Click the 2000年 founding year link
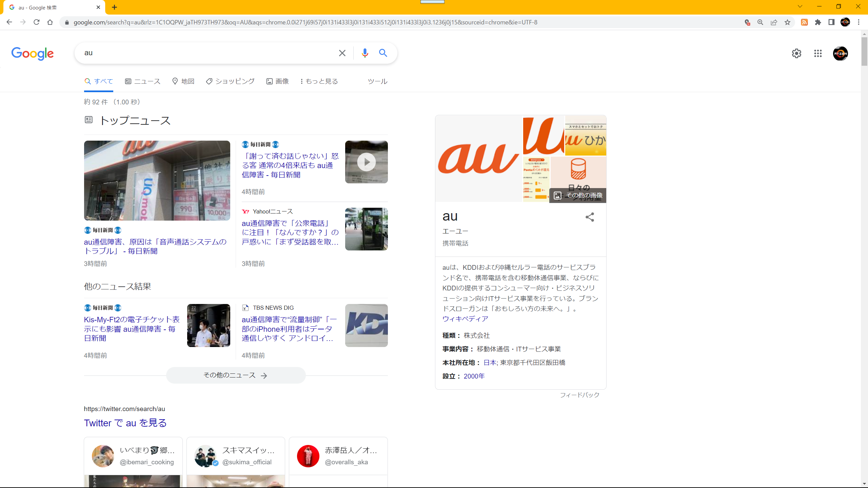The width and height of the screenshot is (868, 488). click(x=474, y=376)
